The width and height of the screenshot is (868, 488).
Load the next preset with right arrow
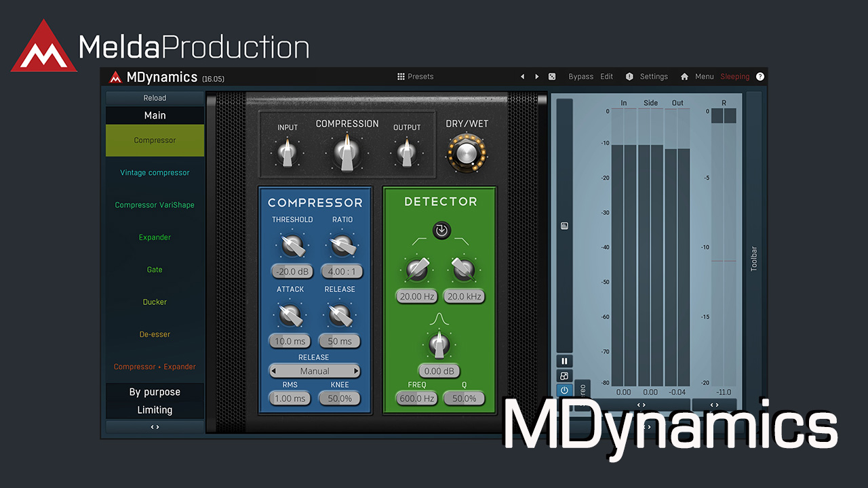537,77
